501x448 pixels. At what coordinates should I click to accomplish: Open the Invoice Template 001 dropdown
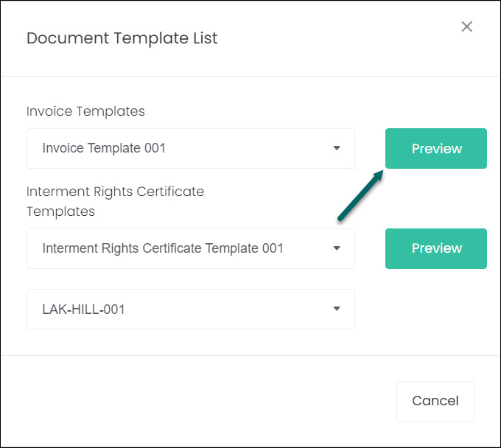click(191, 148)
